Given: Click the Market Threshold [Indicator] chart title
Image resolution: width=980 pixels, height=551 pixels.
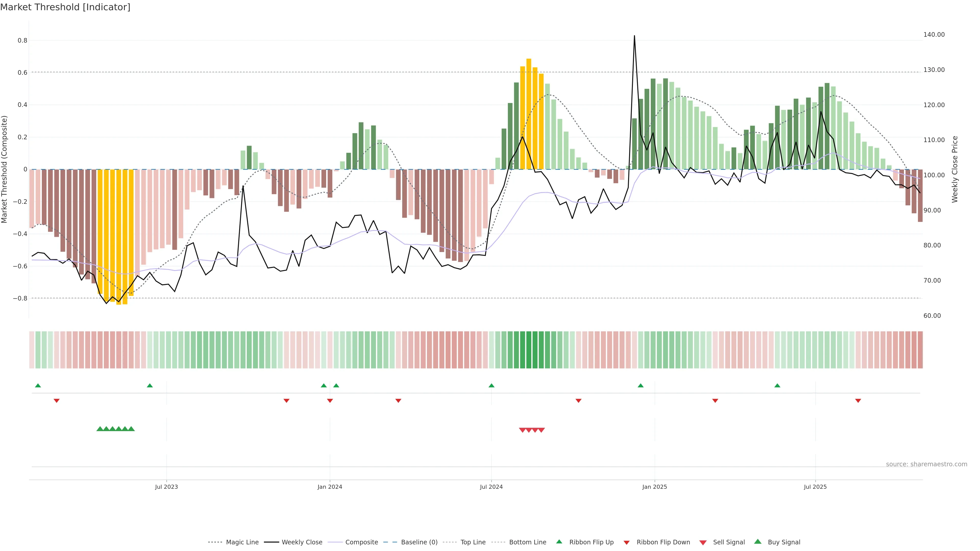Looking at the screenshot, I should [x=65, y=7].
